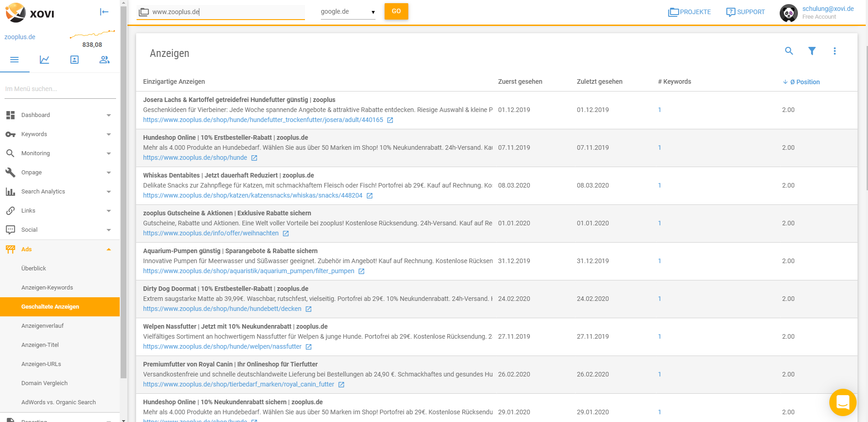868x422 pixels.
Task: Click the Monitoring magnifier icon
Action: tap(10, 153)
